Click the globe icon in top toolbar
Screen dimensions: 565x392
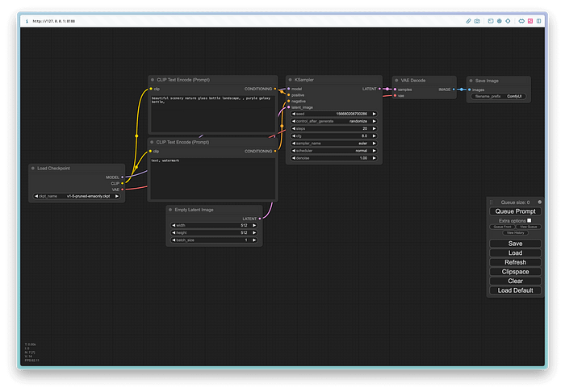point(499,21)
